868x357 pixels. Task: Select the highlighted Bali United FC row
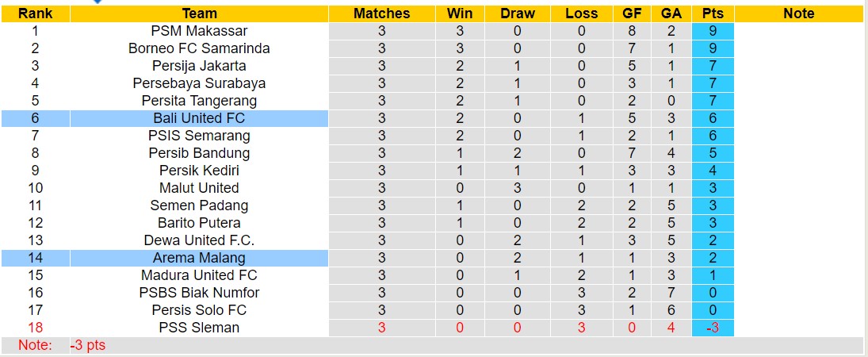199,118
